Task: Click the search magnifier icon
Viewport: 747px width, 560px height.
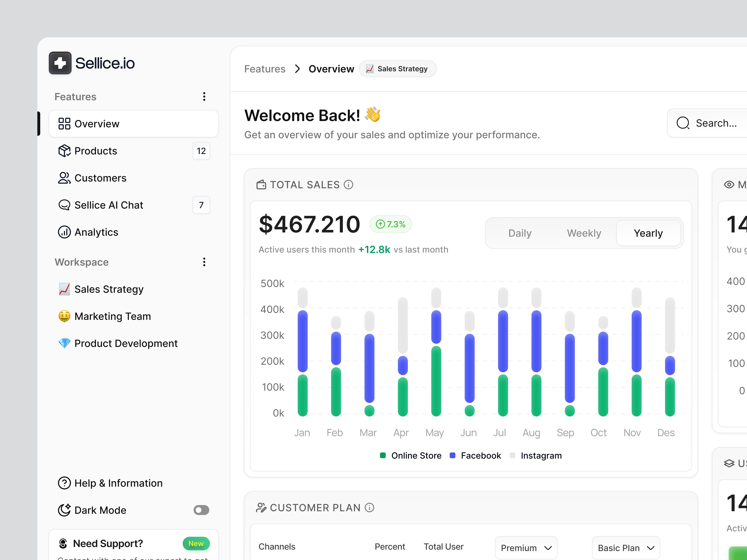Action: pos(683,123)
